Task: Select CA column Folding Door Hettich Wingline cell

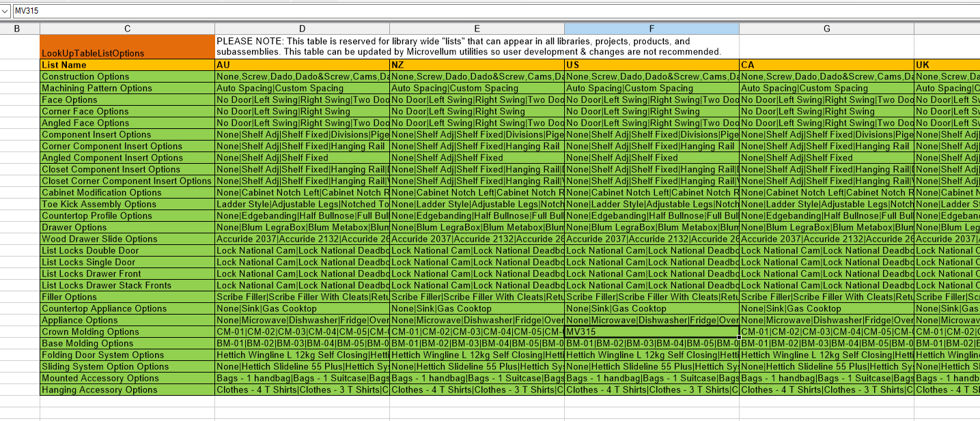Action: click(x=826, y=355)
